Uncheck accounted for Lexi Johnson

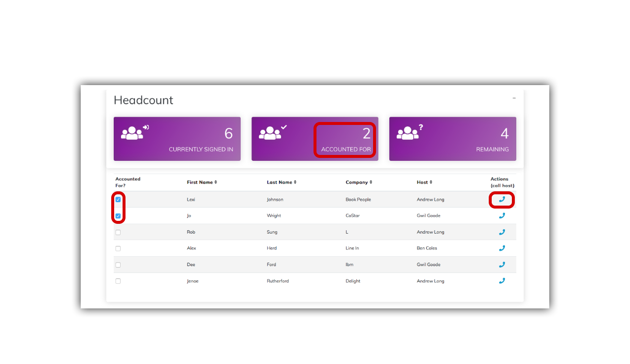point(118,200)
